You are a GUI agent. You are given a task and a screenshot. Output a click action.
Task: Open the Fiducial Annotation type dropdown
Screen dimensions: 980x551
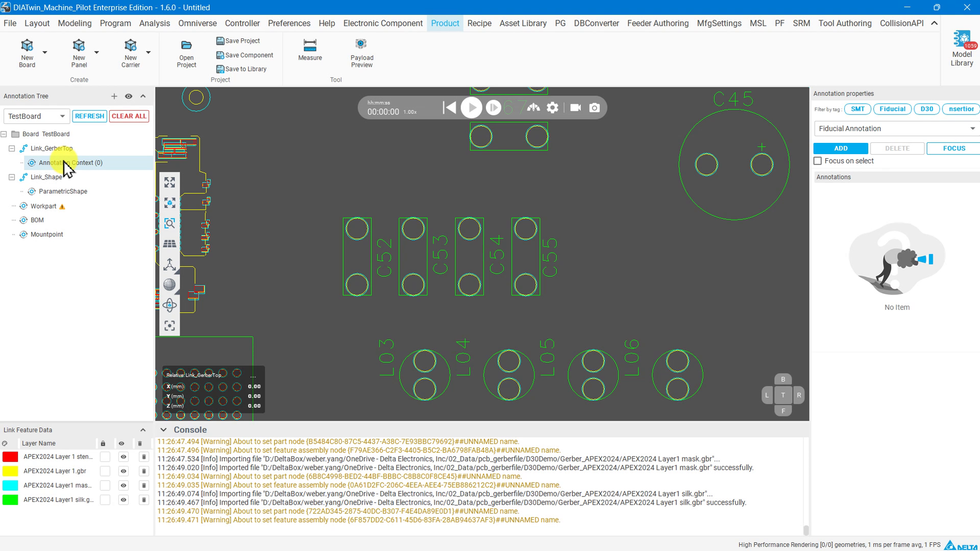(897, 129)
